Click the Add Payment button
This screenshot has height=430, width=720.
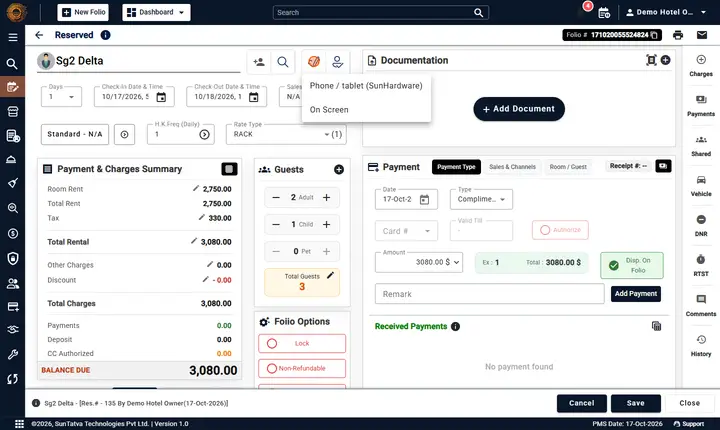(x=636, y=294)
